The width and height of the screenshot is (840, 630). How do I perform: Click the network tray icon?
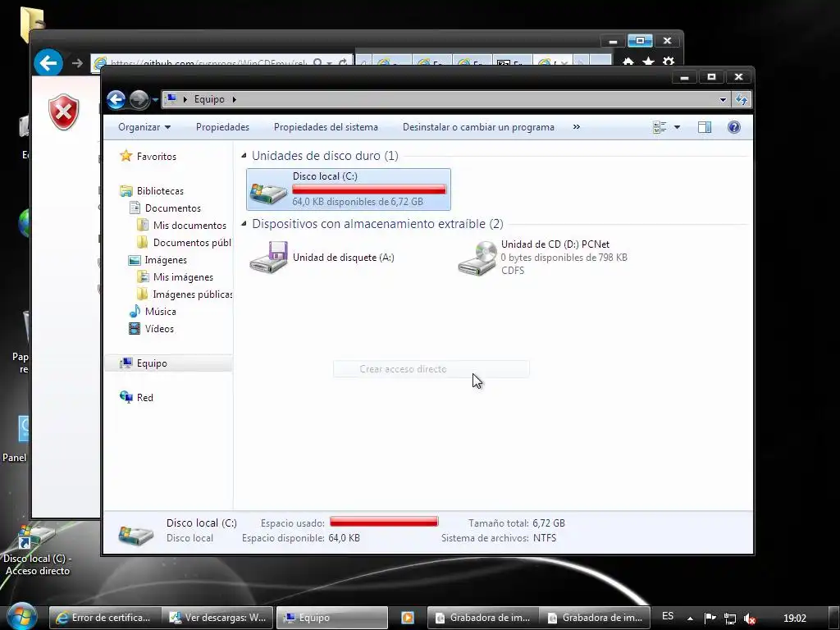pyautogui.click(x=729, y=619)
